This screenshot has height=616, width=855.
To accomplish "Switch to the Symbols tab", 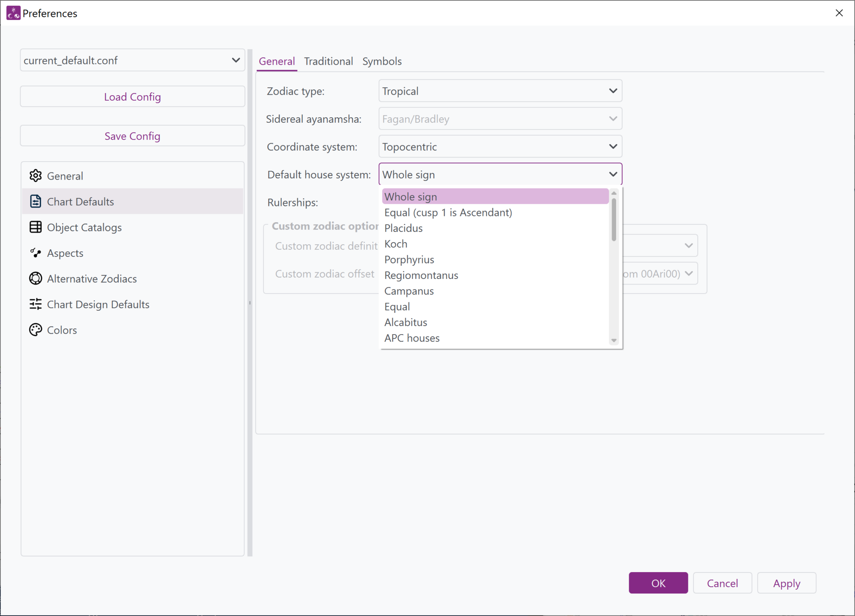I will 382,61.
